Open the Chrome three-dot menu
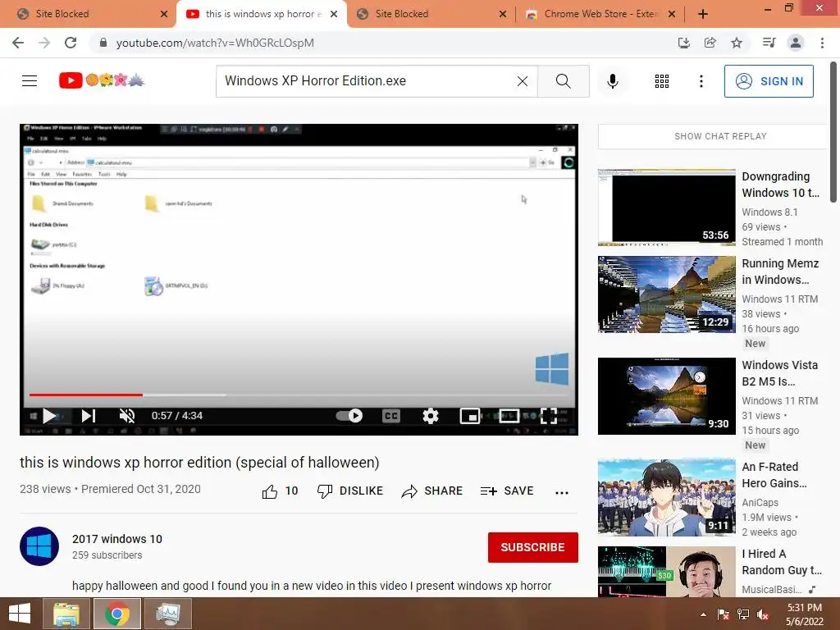This screenshot has height=630, width=840. [x=822, y=43]
